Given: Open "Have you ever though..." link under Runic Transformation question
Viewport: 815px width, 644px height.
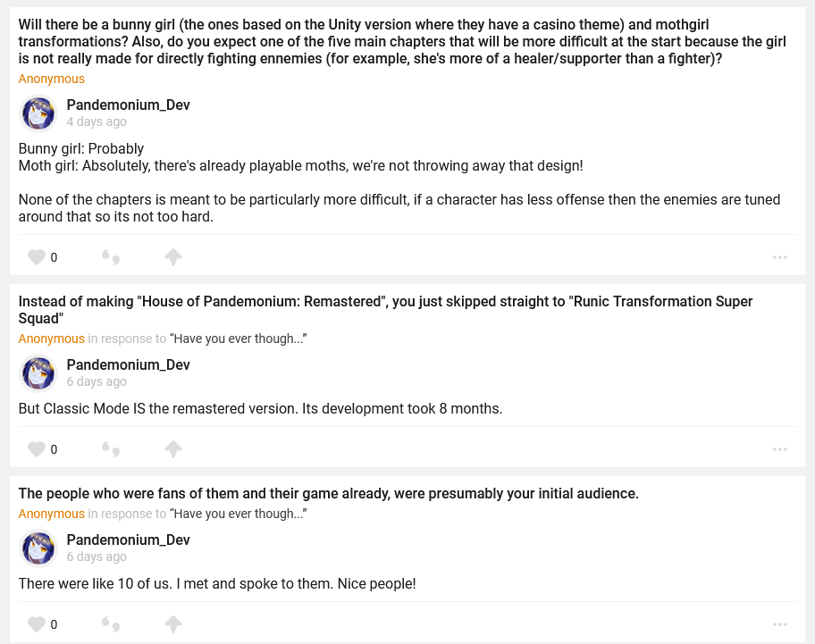Looking at the screenshot, I should (239, 339).
